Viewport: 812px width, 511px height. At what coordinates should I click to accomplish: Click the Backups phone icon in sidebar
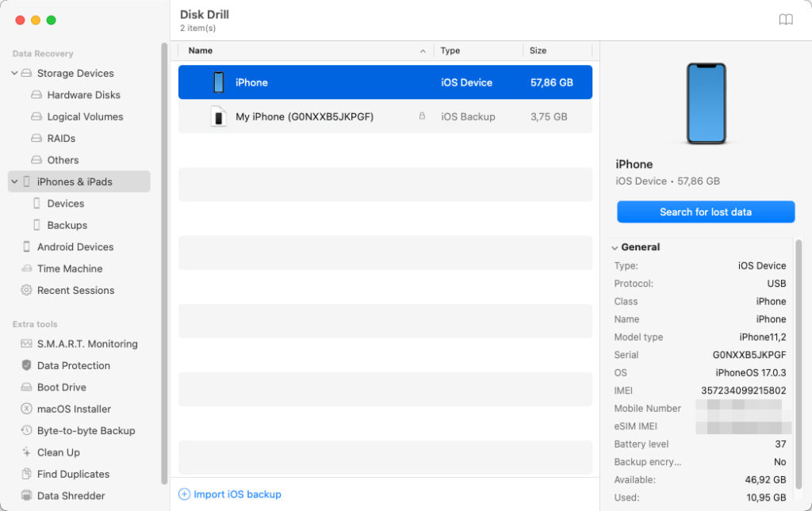[x=36, y=225]
